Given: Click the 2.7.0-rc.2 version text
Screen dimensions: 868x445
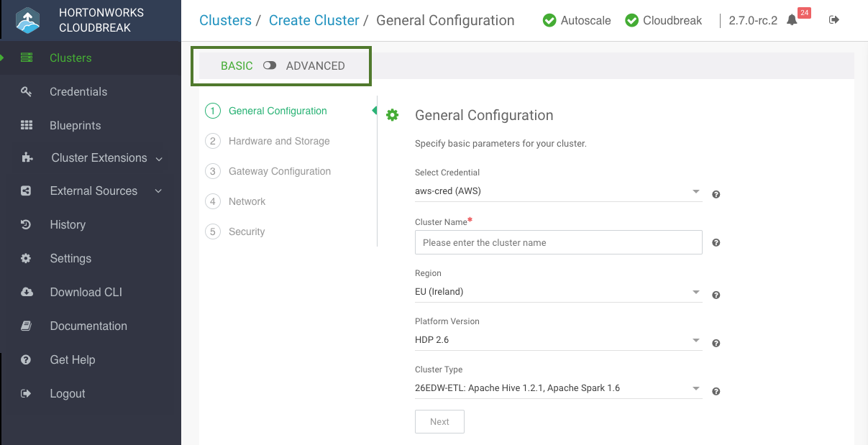Looking at the screenshot, I should pyautogui.click(x=753, y=20).
